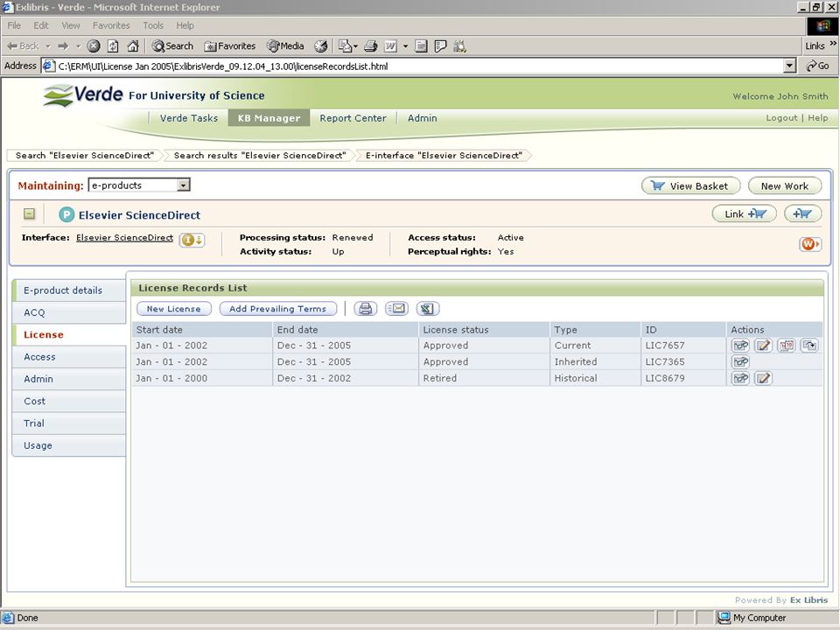Image resolution: width=840 pixels, height=630 pixels.
Task: Click the Go button beside address bar
Action: click(818, 66)
